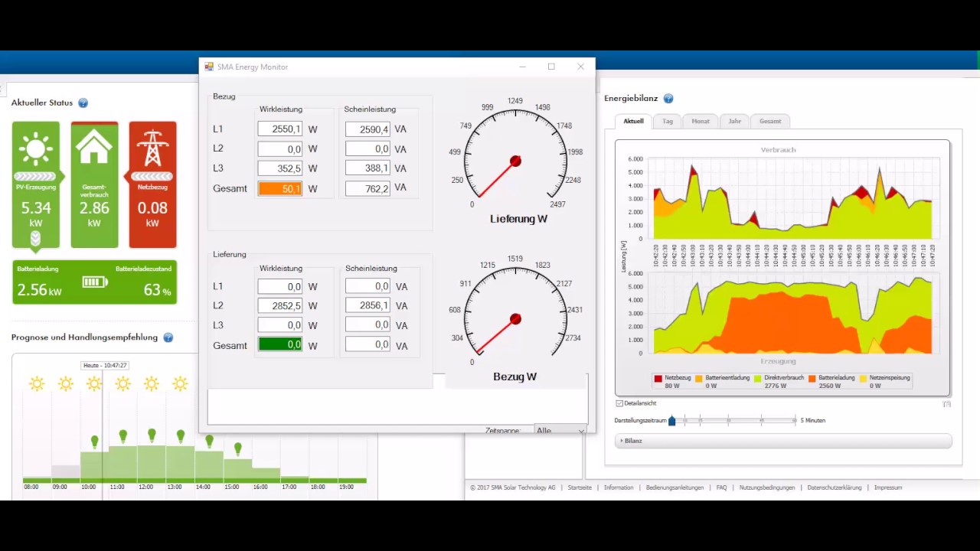Click the light bulb recommendation at 13:00

pos(181,436)
